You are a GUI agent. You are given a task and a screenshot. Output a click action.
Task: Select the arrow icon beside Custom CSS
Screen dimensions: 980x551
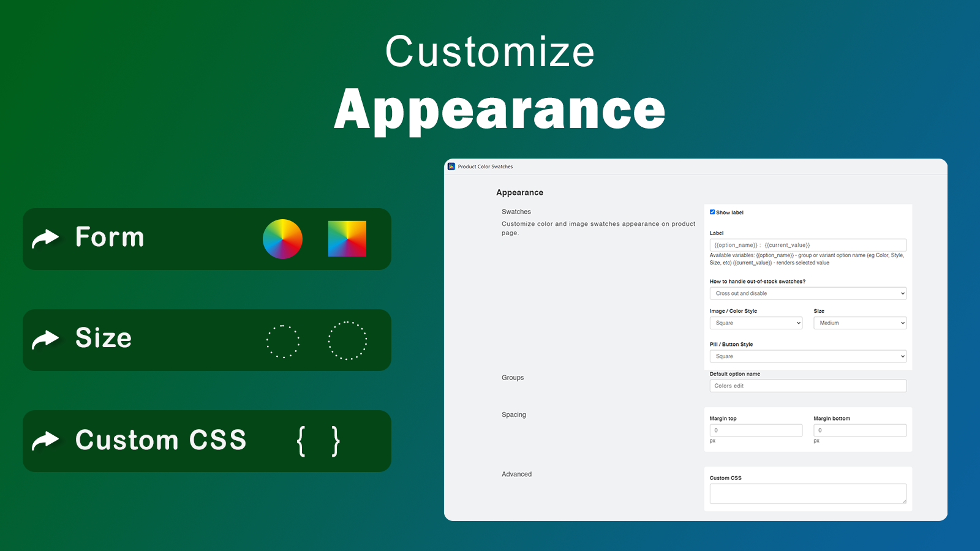[x=46, y=441]
